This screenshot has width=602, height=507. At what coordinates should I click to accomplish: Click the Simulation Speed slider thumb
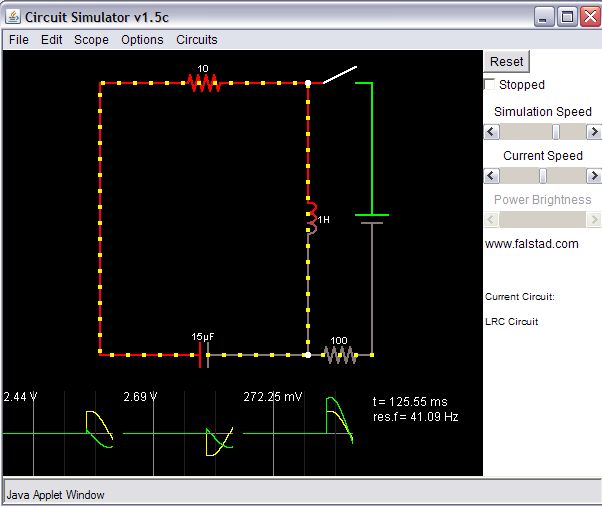(556, 132)
